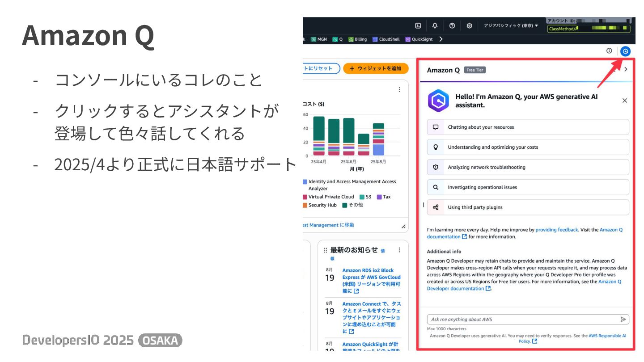
Task: Open the Billing favorite shortcut
Action: (x=357, y=39)
